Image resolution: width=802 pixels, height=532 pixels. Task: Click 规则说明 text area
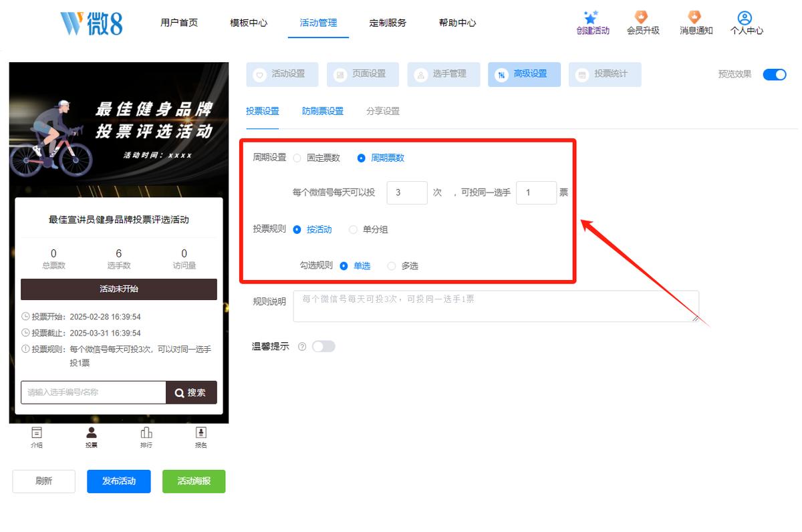496,306
